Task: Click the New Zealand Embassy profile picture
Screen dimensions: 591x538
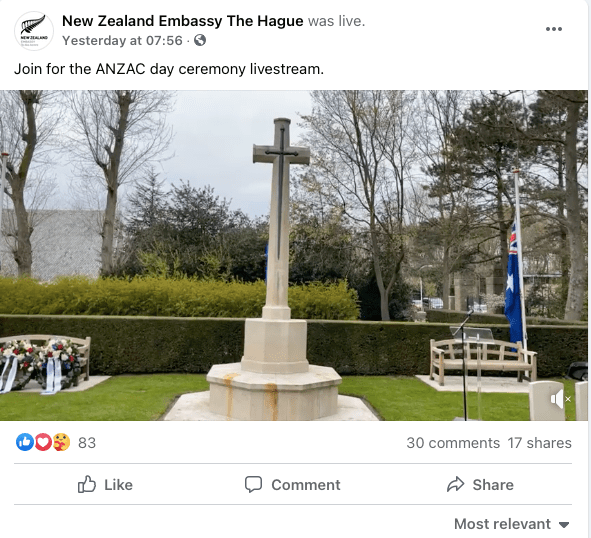Action: 34,31
